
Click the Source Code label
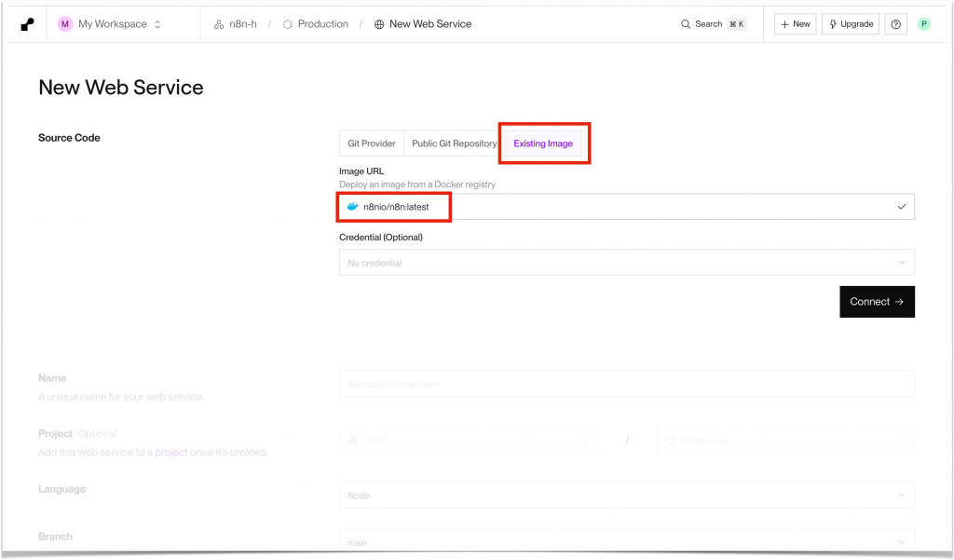(x=69, y=138)
